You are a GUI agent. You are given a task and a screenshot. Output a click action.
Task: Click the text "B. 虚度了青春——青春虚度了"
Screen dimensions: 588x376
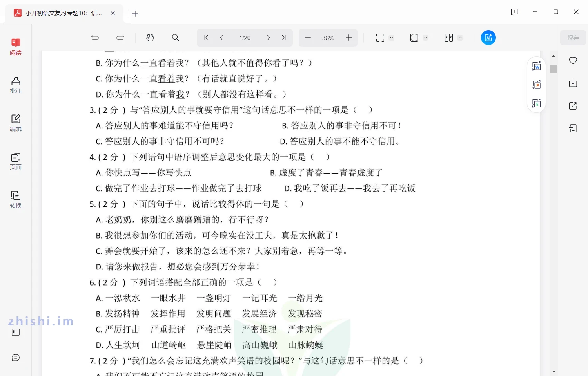(326, 173)
